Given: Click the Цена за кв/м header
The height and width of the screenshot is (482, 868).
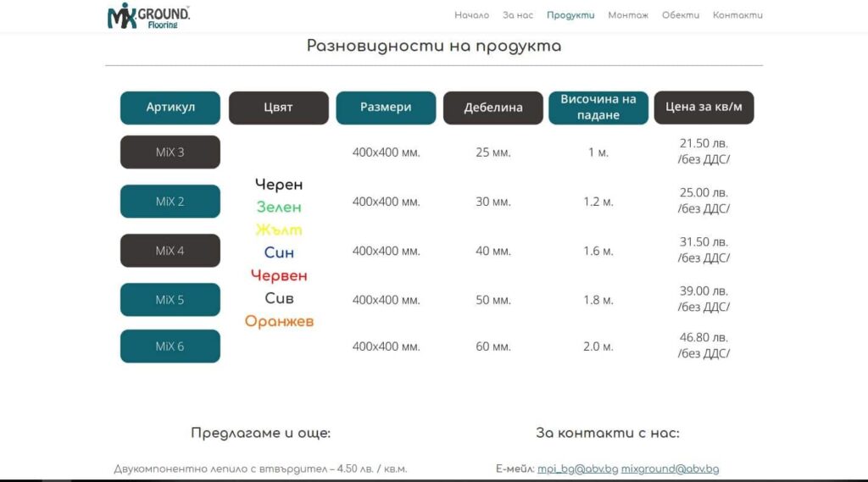Looking at the screenshot, I should [x=704, y=108].
